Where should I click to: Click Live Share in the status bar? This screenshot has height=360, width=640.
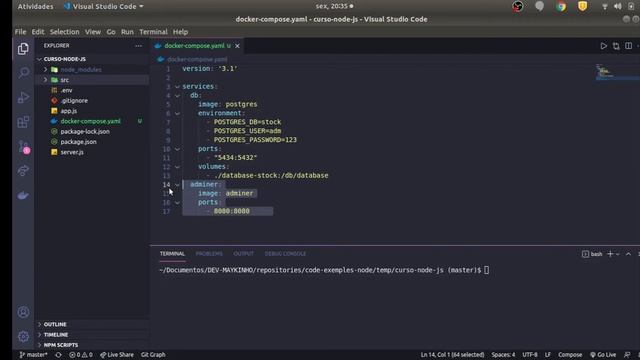[x=117, y=355]
